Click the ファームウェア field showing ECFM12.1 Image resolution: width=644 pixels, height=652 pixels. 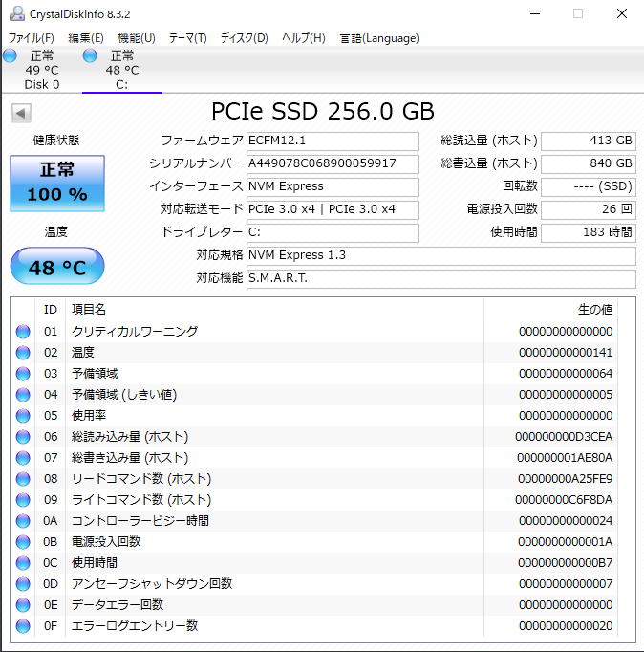pos(332,141)
